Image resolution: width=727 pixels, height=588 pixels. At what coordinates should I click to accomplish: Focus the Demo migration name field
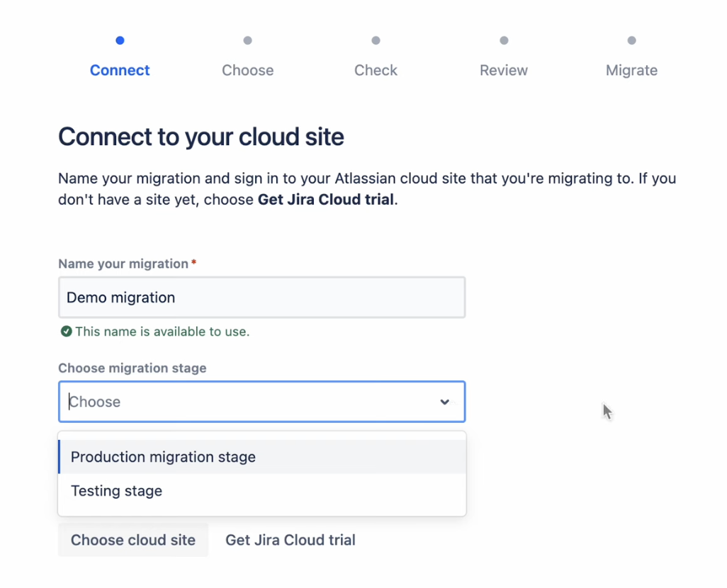tap(261, 298)
